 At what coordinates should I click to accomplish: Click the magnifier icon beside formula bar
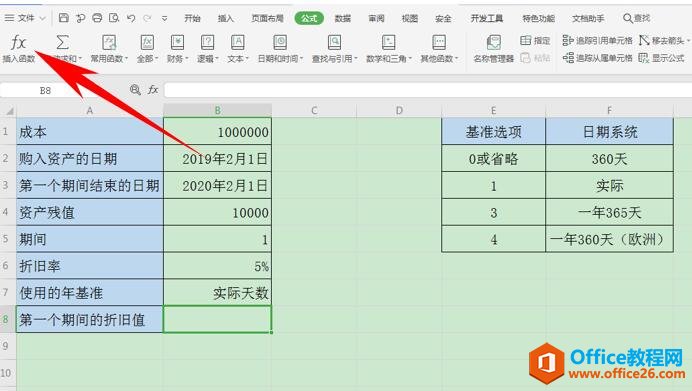coord(135,90)
